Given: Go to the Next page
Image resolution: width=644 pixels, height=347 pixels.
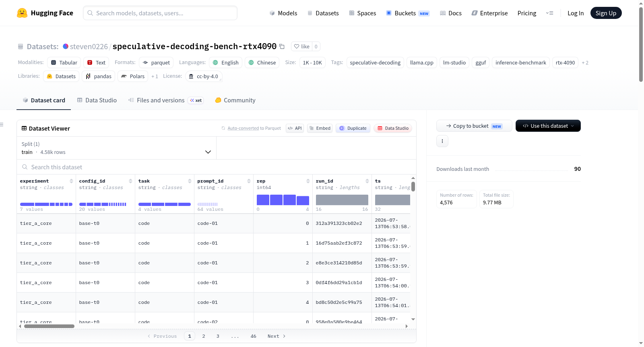Looking at the screenshot, I should pos(277,336).
